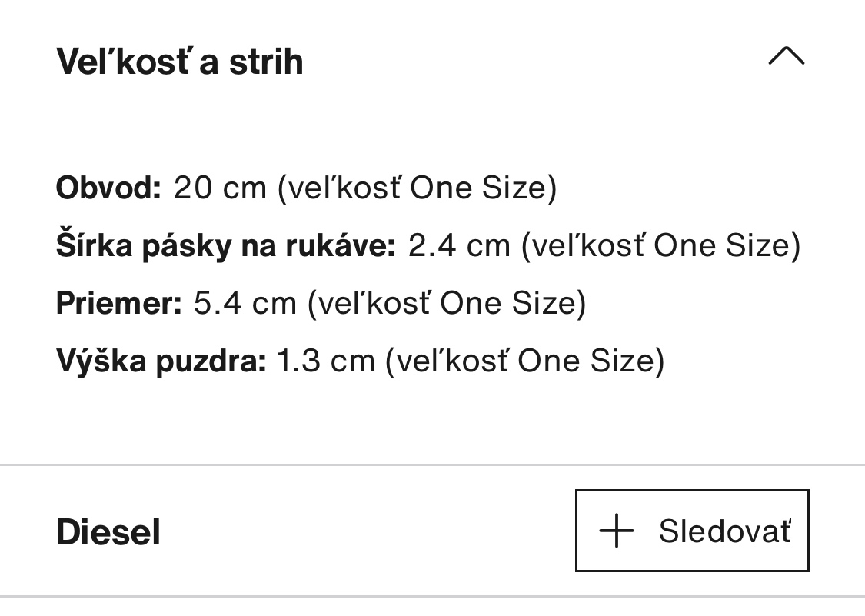Select the 5.4 cm diameter value
865x616 pixels.
click(x=245, y=303)
